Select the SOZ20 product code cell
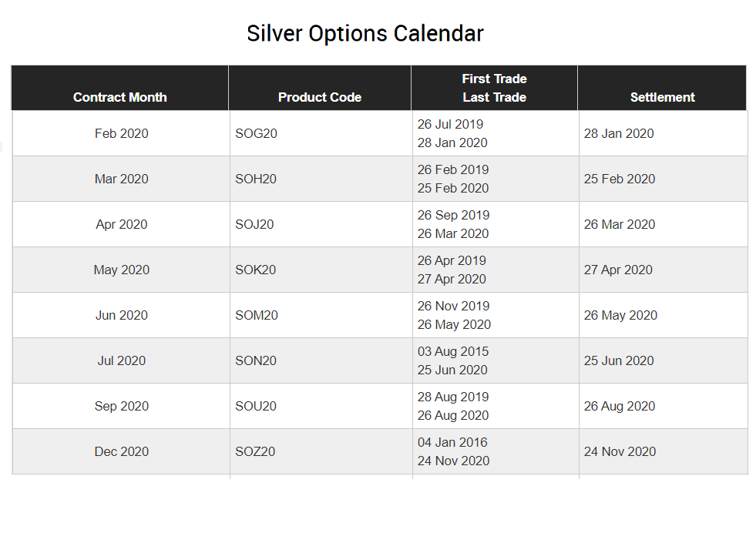The width and height of the screenshot is (756, 533). (321, 451)
